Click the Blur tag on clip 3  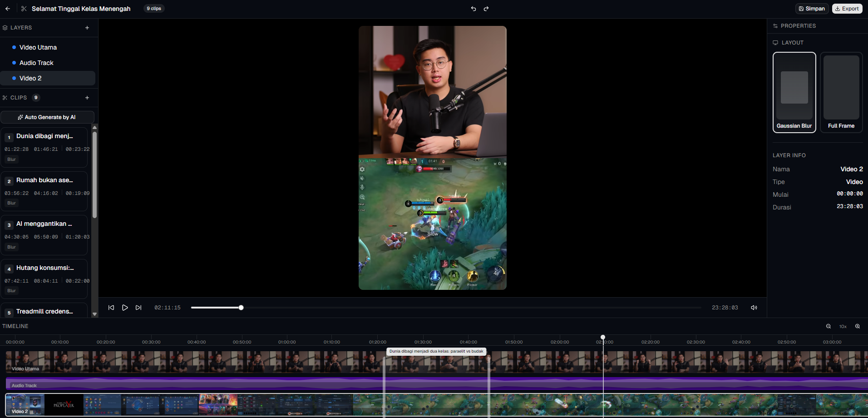[x=11, y=247]
